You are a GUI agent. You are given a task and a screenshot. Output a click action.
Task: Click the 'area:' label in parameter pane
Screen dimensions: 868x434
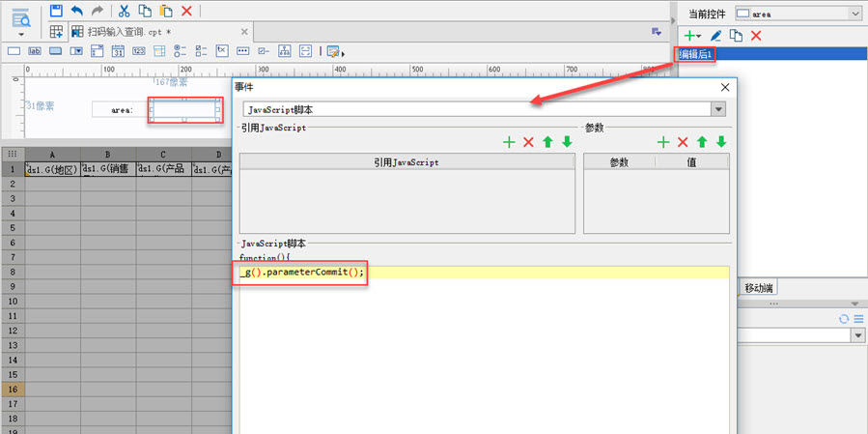pos(122,110)
